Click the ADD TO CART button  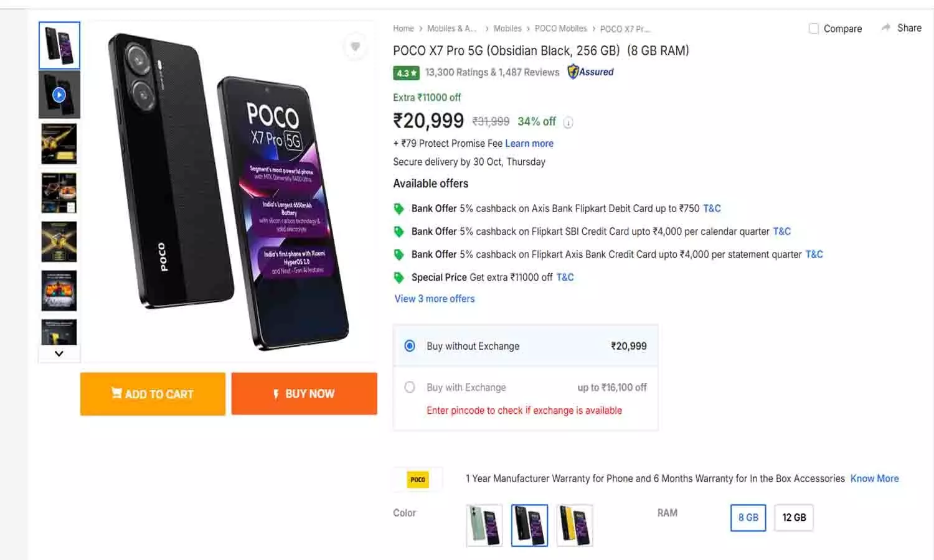click(x=152, y=393)
